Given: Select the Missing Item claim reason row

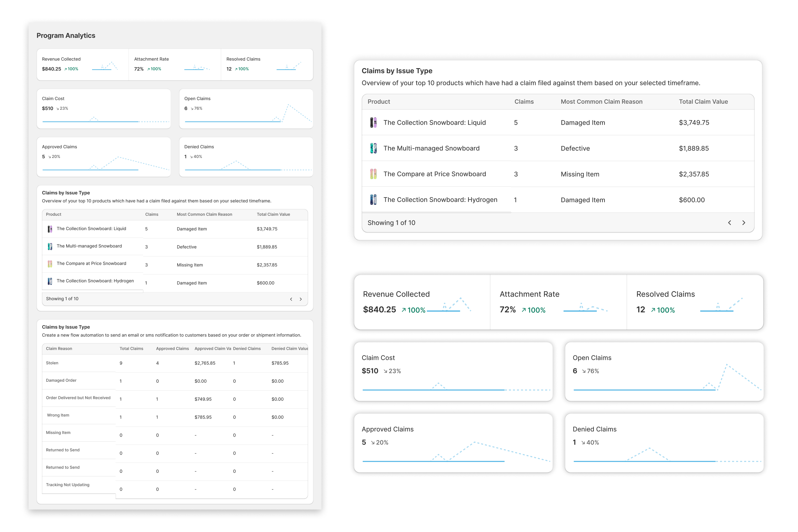Looking at the screenshot, I should pos(175,435).
